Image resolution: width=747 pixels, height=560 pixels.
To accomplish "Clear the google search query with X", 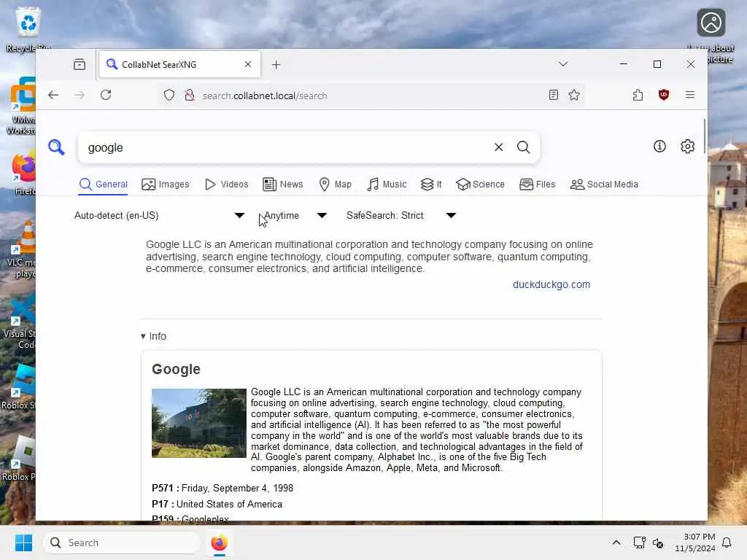I will (498, 147).
